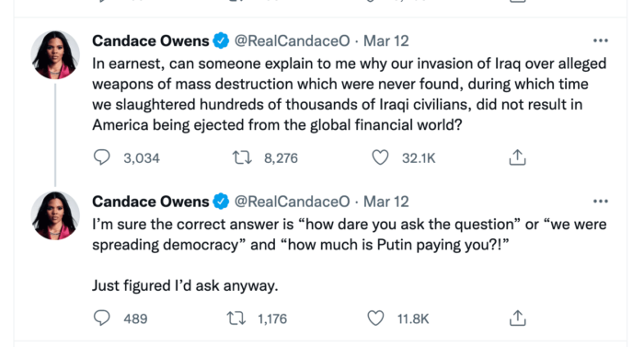Open Mar 12 timestamp on first tweet

(386, 40)
